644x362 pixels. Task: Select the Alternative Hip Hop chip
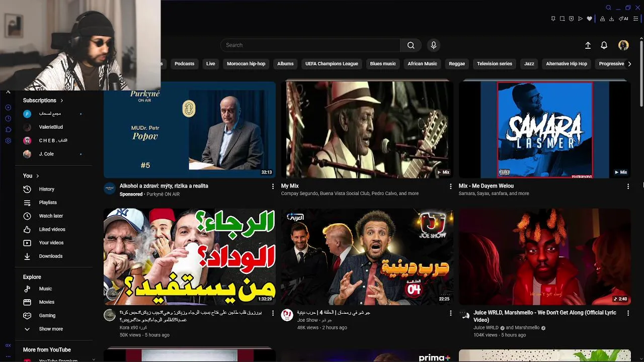click(567, 64)
